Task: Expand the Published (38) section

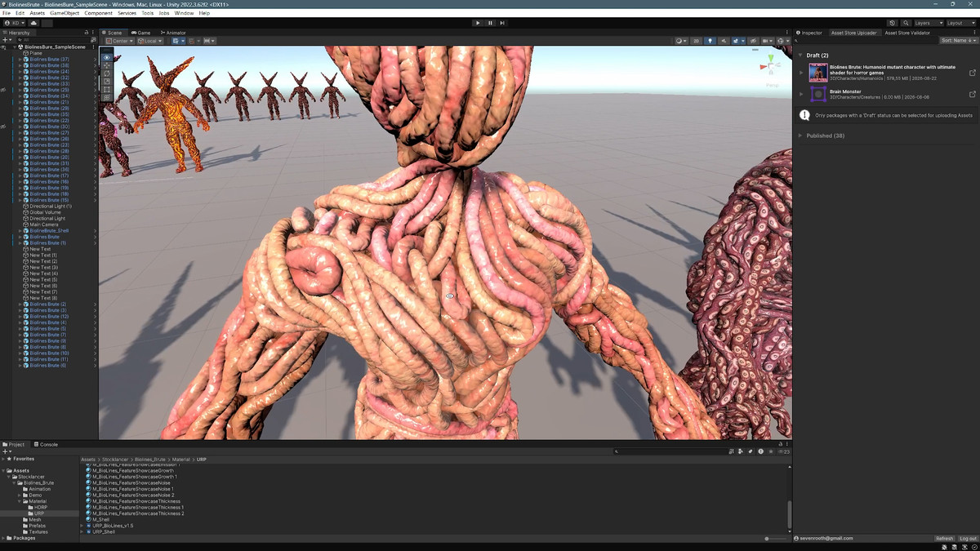Action: tap(800, 136)
